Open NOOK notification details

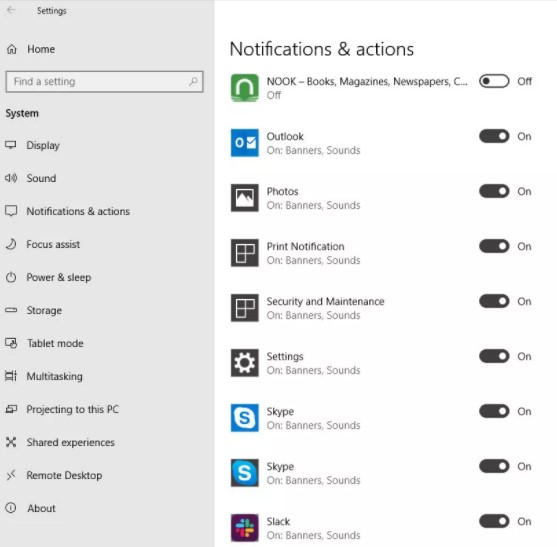(367, 88)
